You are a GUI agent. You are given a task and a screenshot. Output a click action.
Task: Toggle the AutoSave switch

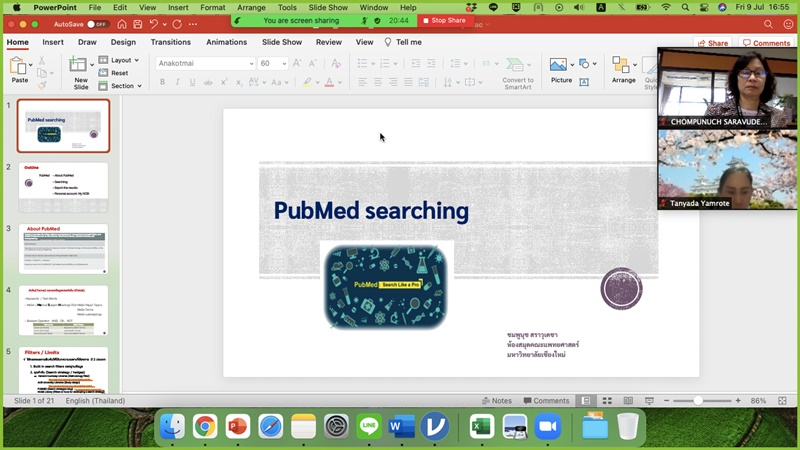point(97,23)
